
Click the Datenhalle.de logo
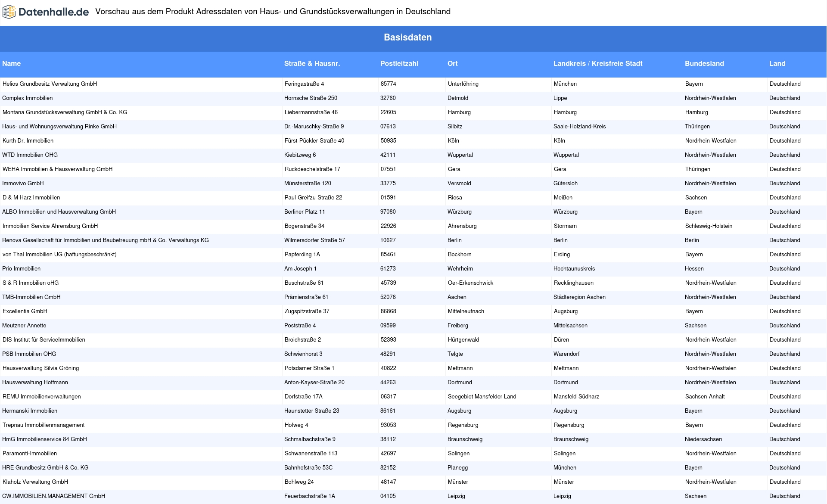click(46, 12)
